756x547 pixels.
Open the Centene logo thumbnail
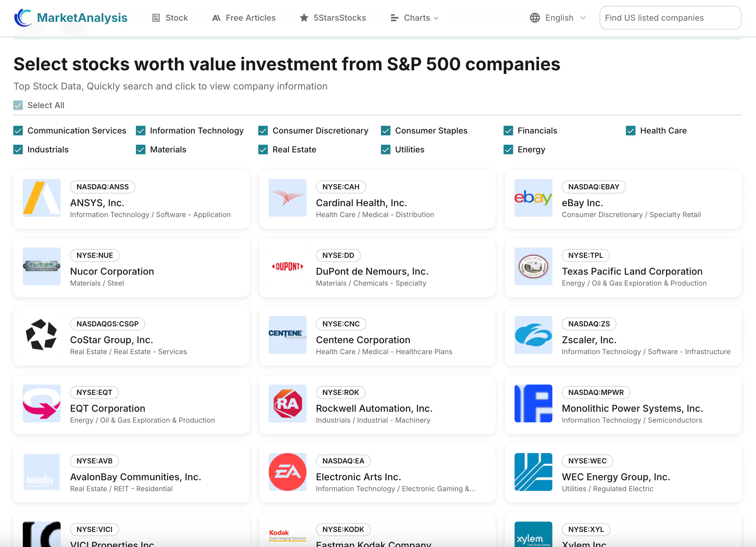tap(288, 335)
